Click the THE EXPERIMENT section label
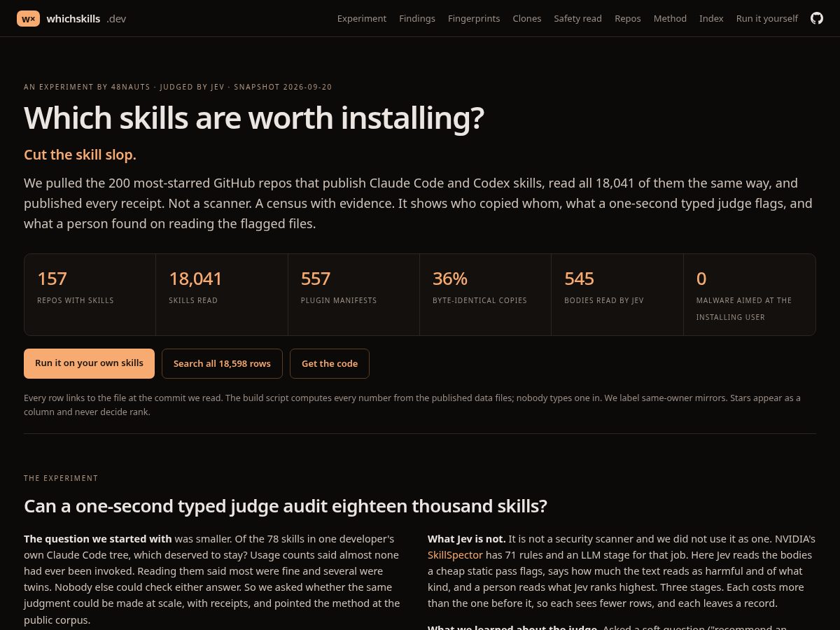Screen dimensions: 840x630 tap(61, 478)
